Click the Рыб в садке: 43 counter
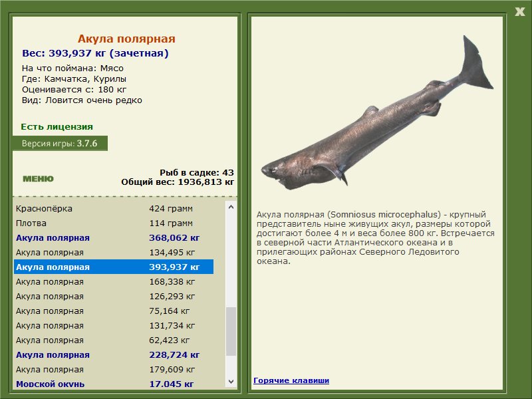 [197, 172]
